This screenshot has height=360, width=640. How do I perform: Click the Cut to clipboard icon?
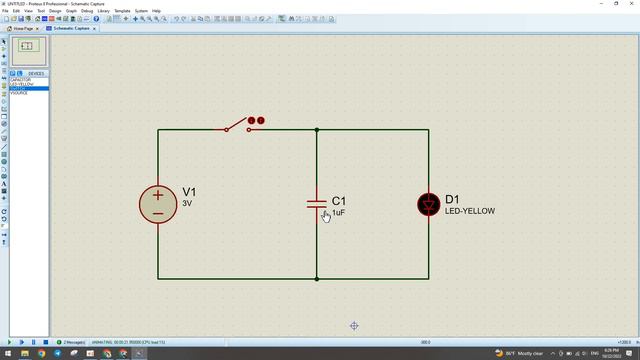(x=193, y=19)
